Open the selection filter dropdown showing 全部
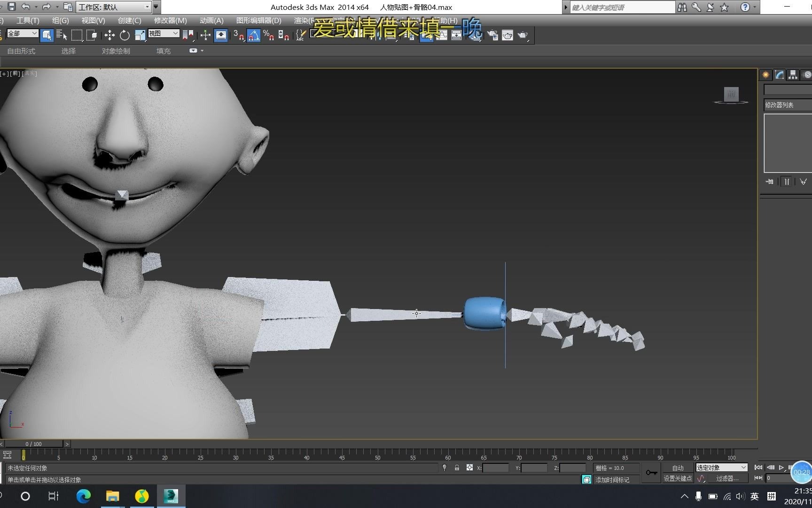Screen dimensions: 812x508 tap(22, 33)
